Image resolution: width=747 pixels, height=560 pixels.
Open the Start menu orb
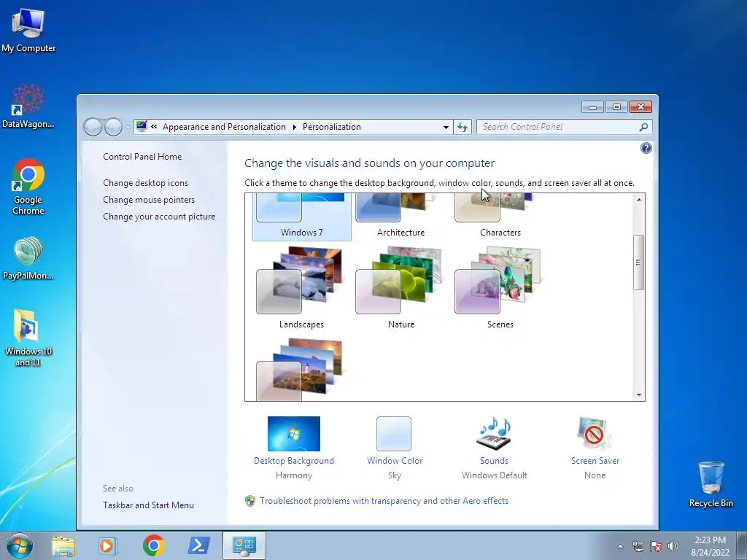click(x=20, y=545)
